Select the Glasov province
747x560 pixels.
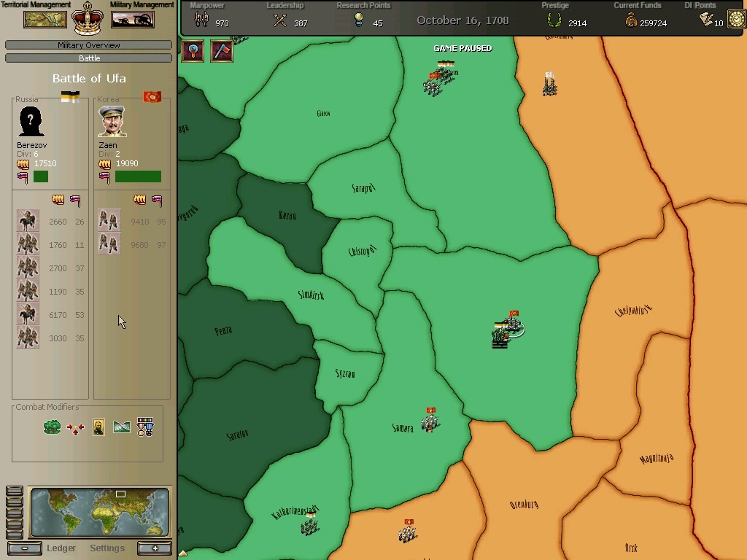(x=323, y=113)
